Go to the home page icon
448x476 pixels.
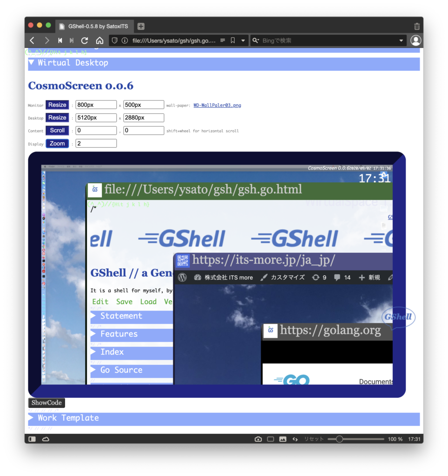(99, 40)
